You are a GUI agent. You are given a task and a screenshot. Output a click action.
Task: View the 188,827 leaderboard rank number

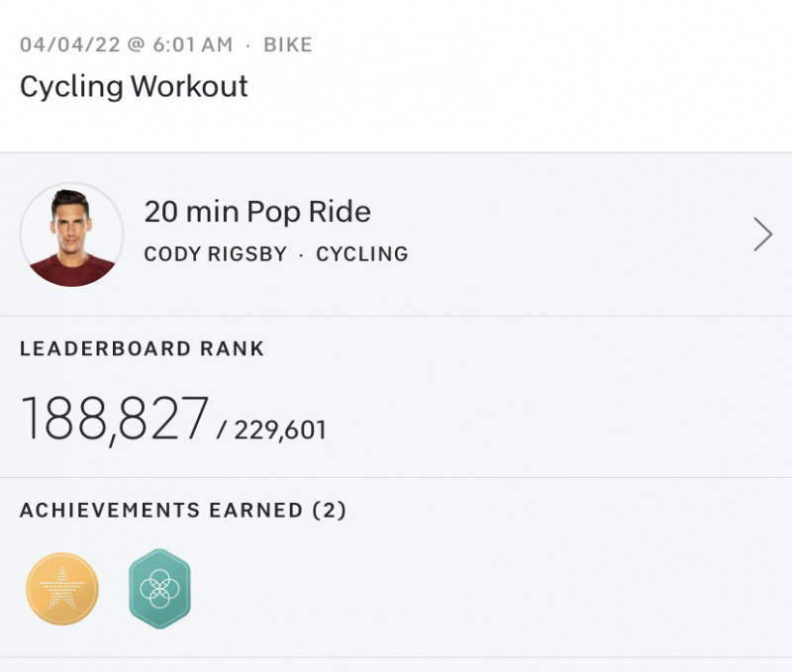tap(114, 420)
